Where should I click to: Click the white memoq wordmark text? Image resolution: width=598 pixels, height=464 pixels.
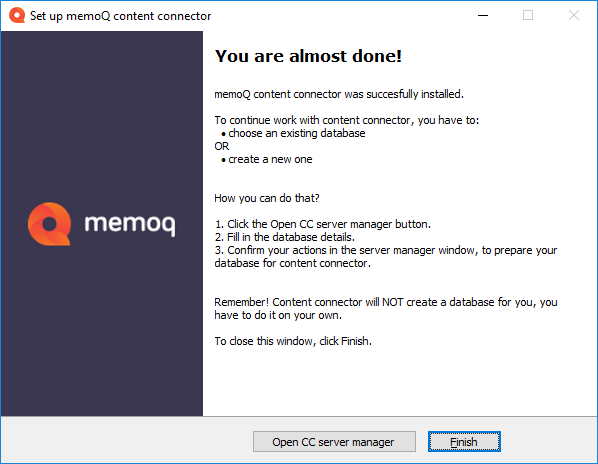[x=130, y=224]
